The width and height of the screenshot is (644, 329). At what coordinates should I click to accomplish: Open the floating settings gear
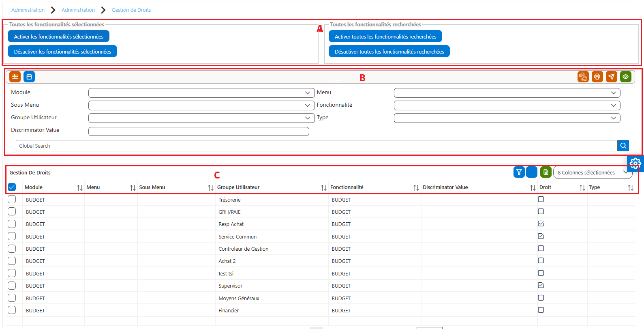(x=635, y=163)
